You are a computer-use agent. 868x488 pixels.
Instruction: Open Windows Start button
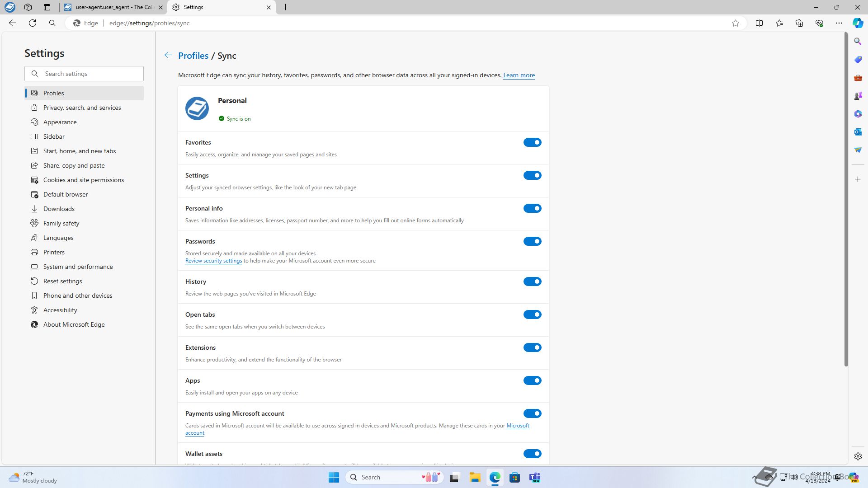(334, 477)
